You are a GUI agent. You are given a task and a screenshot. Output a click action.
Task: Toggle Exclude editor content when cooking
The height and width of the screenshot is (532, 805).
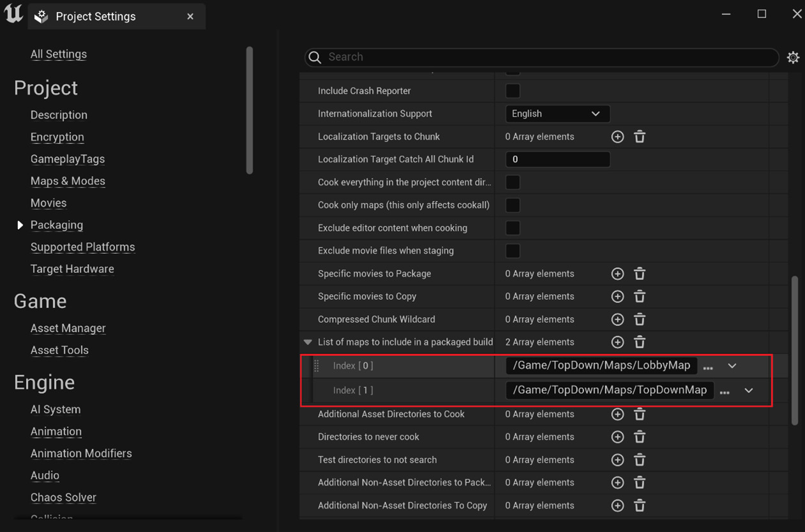513,228
